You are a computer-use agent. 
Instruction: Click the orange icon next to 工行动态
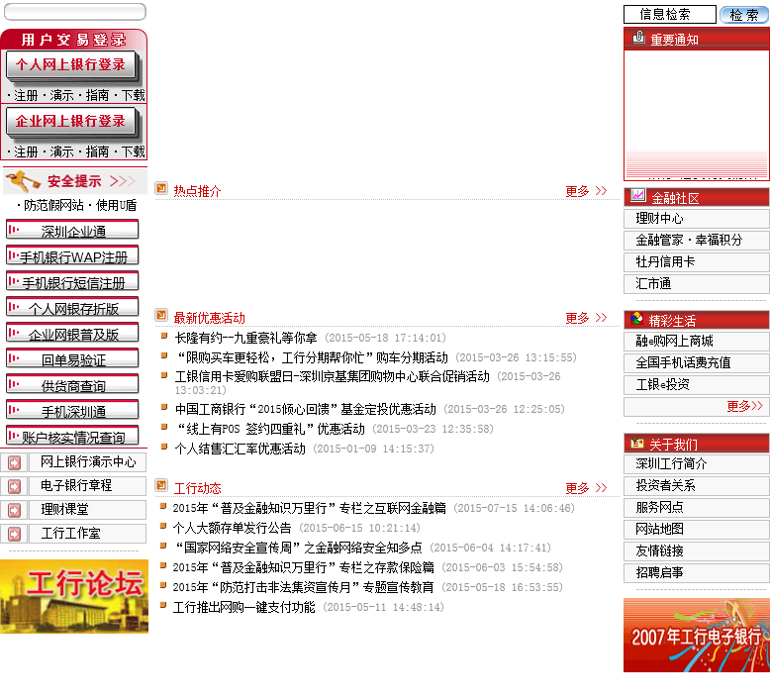pyautogui.click(x=161, y=485)
